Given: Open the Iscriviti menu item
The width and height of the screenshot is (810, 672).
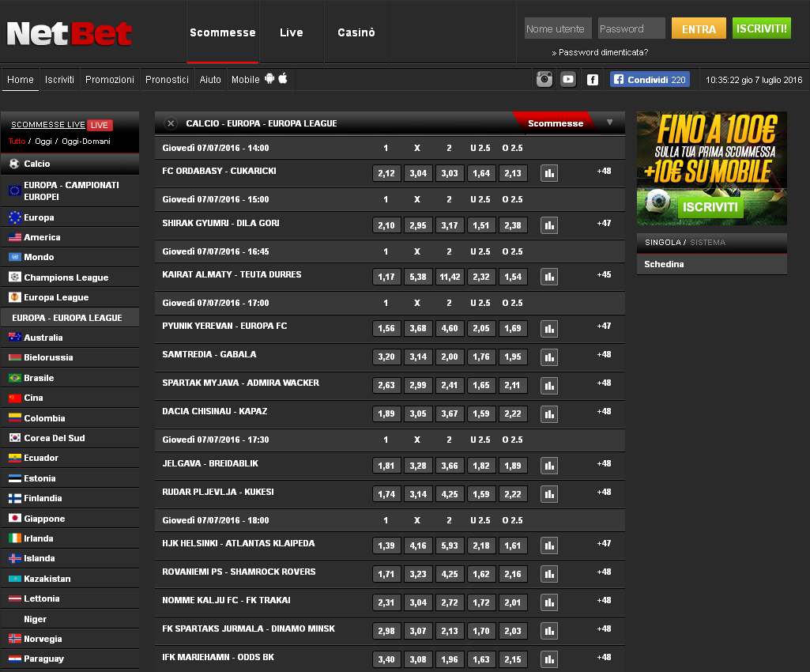Looking at the screenshot, I should tap(59, 80).
